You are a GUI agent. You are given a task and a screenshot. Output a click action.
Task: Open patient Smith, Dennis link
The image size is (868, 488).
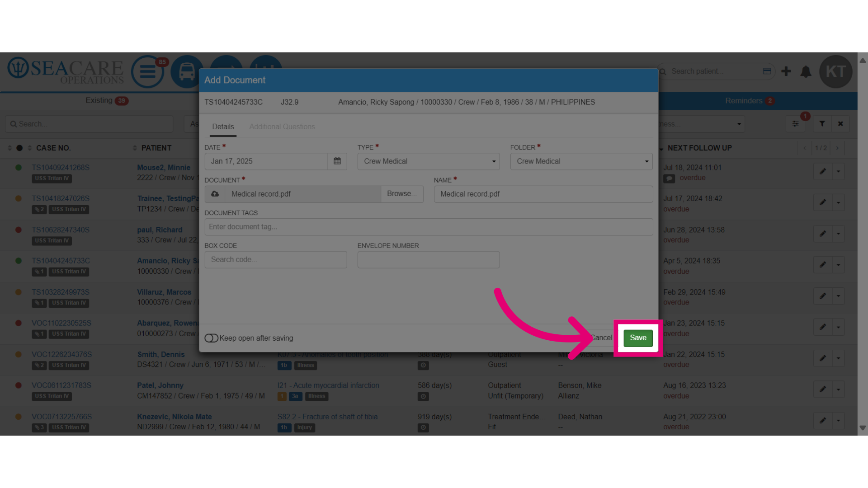[161, 354]
